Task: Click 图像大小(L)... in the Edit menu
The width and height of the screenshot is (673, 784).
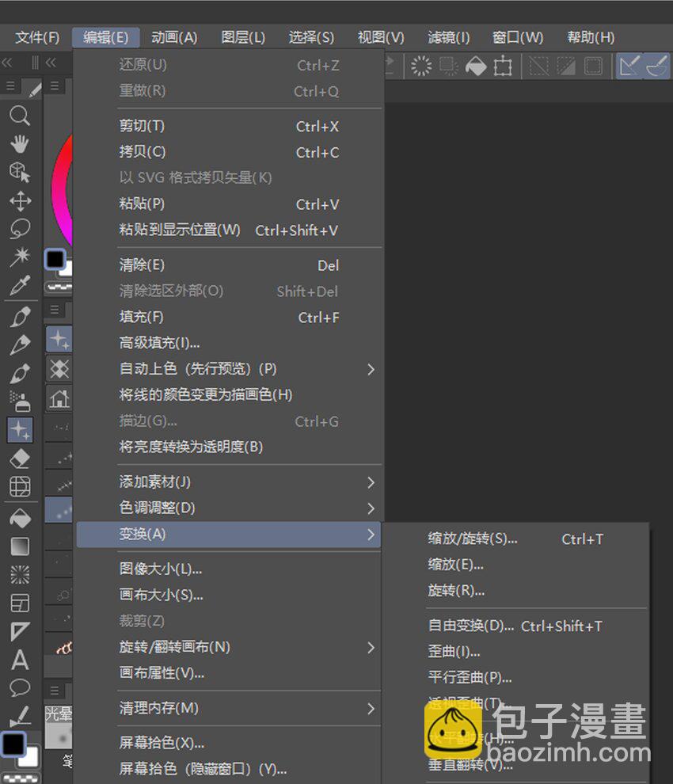Action: click(x=161, y=569)
